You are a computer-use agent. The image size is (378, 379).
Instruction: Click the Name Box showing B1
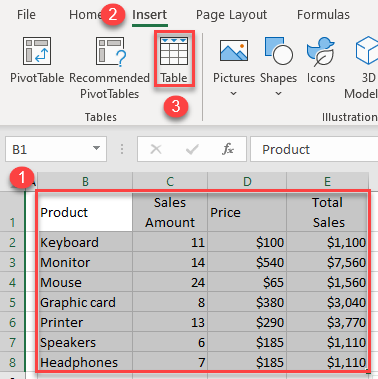pos(56,149)
